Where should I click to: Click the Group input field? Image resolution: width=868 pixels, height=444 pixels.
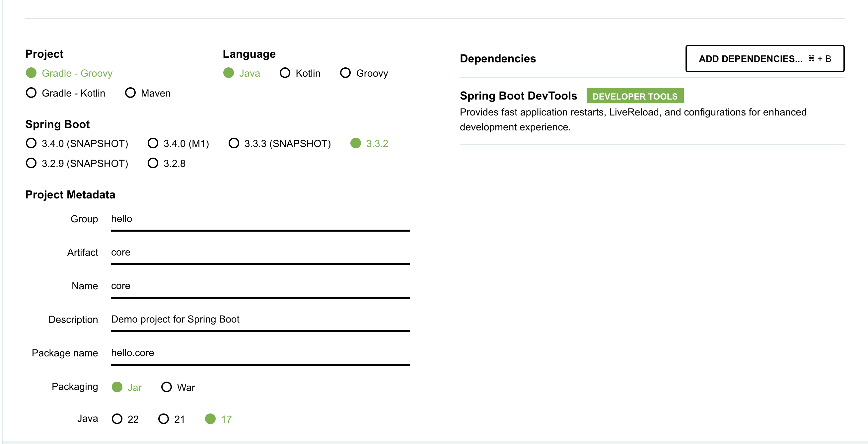click(260, 219)
